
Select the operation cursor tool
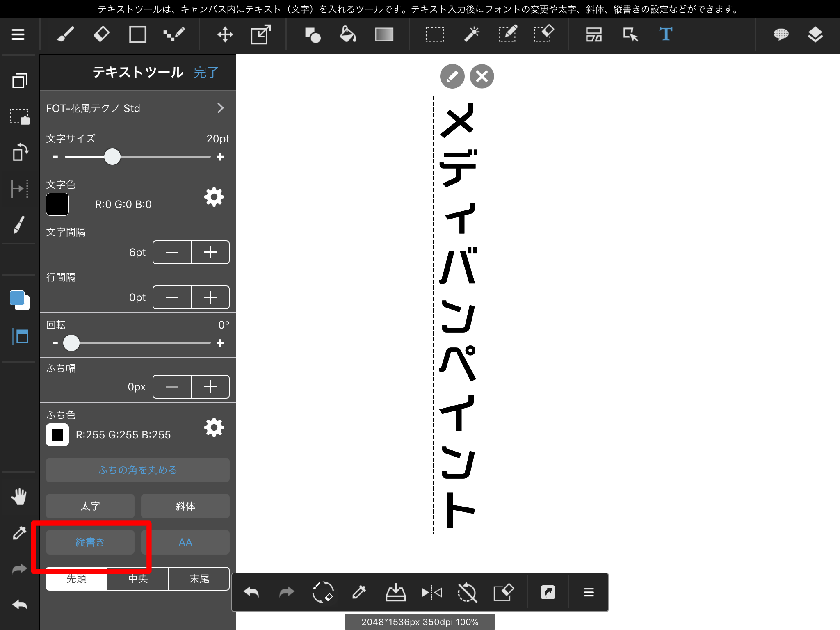tap(630, 34)
